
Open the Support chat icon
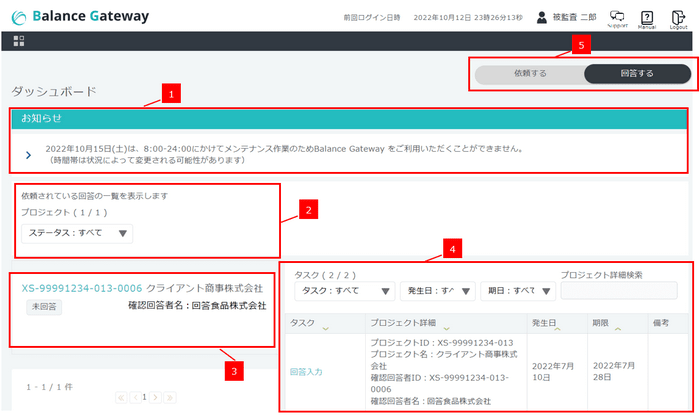point(617,17)
